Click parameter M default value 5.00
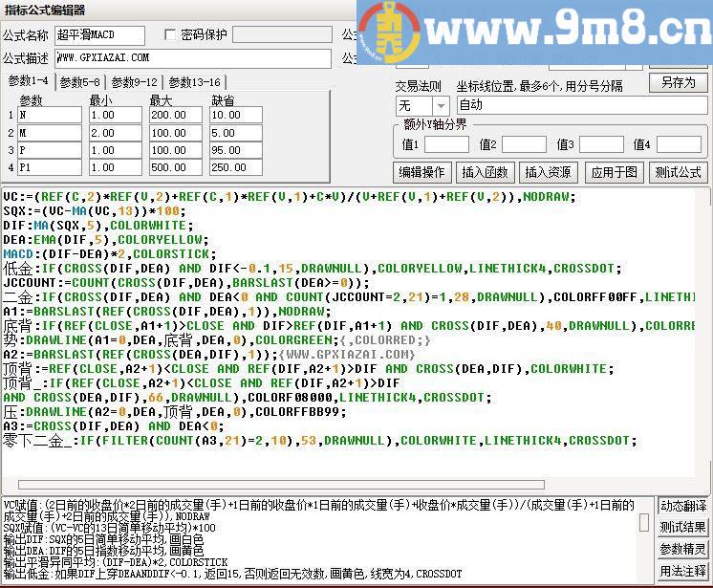This screenshot has width=713, height=588. pos(236,133)
